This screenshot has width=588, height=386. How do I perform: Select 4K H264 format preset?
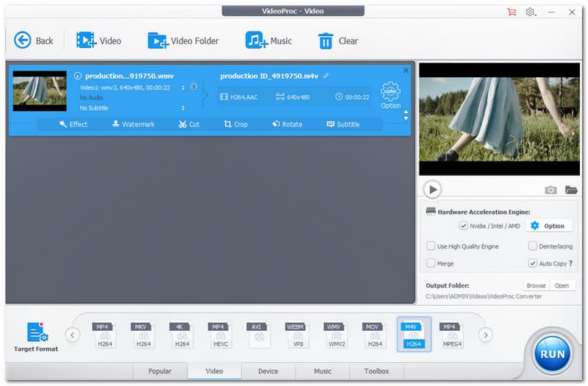pos(182,335)
